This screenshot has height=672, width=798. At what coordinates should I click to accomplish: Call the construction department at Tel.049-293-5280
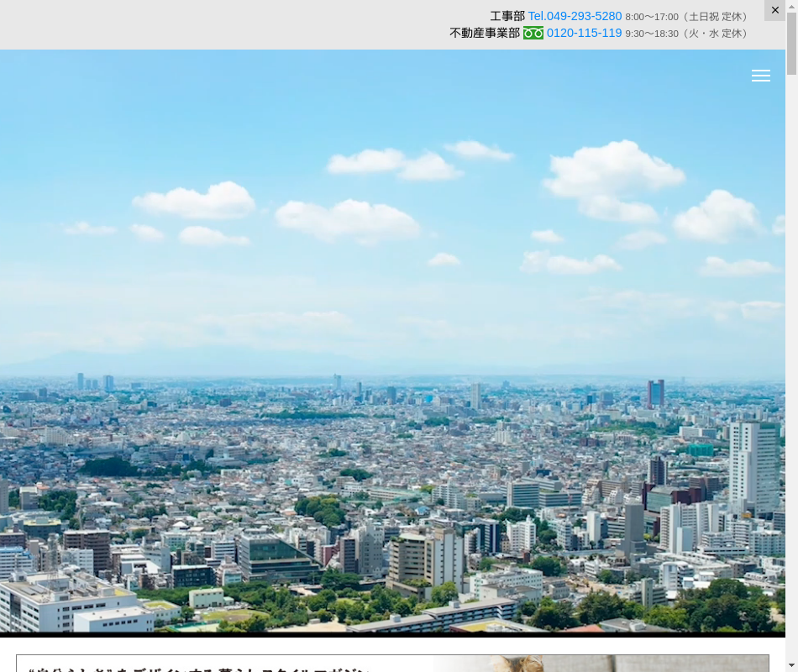coord(575,16)
